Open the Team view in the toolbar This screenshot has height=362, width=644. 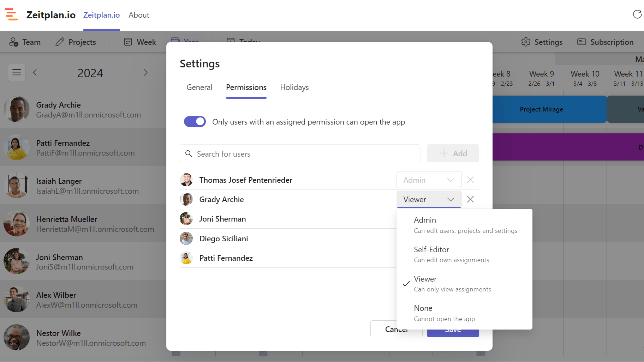pos(25,42)
